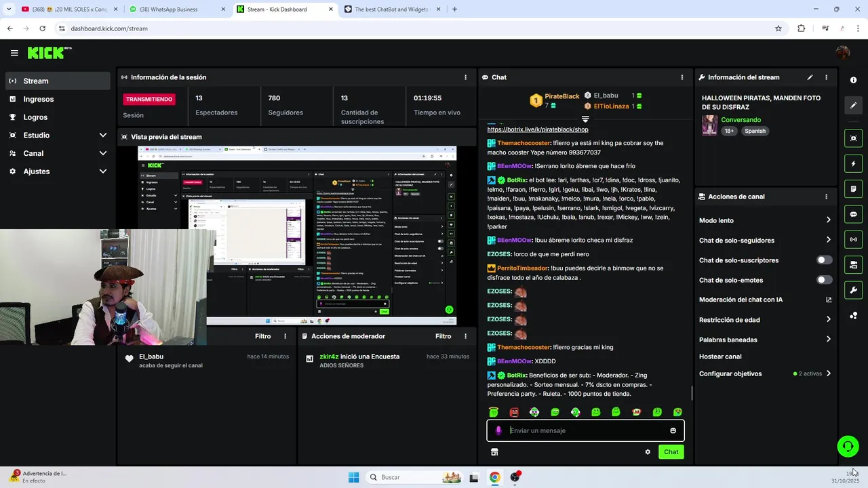Click Filtro in the activity feed panel
Image resolution: width=868 pixels, height=488 pixels.
262,336
